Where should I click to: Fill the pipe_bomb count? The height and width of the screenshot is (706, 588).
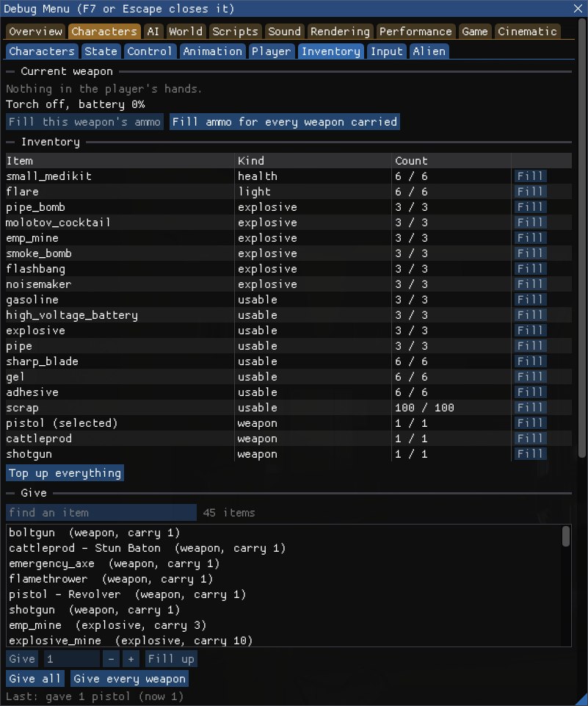pos(531,207)
